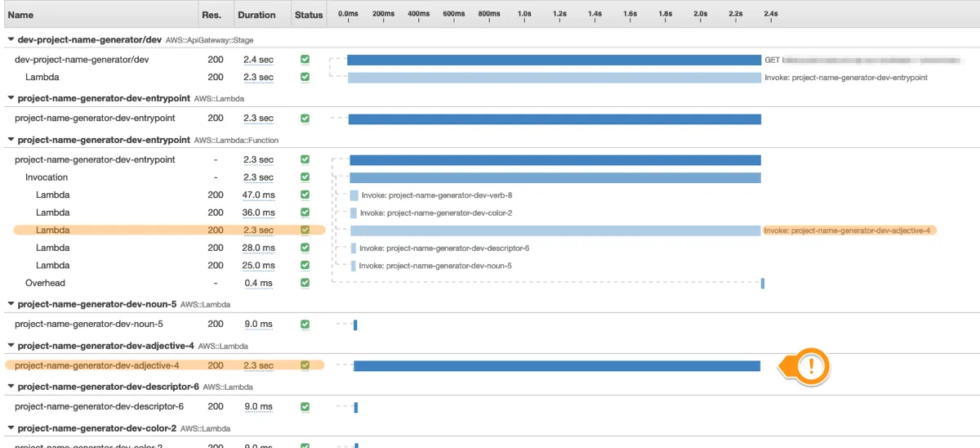Click status check icon for Invocation row

point(305,177)
